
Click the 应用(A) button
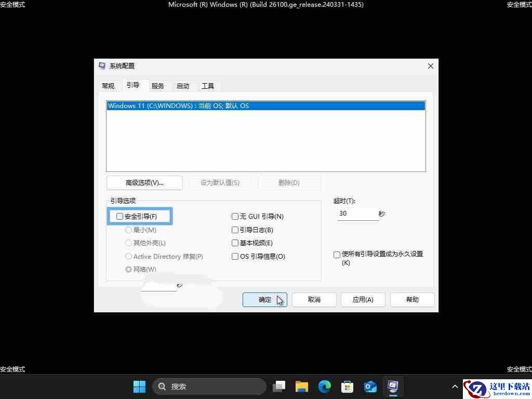[363, 300]
